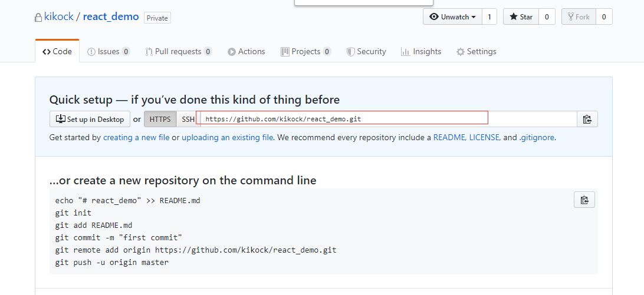
Task: Click the Private repository badge
Action: point(157,18)
